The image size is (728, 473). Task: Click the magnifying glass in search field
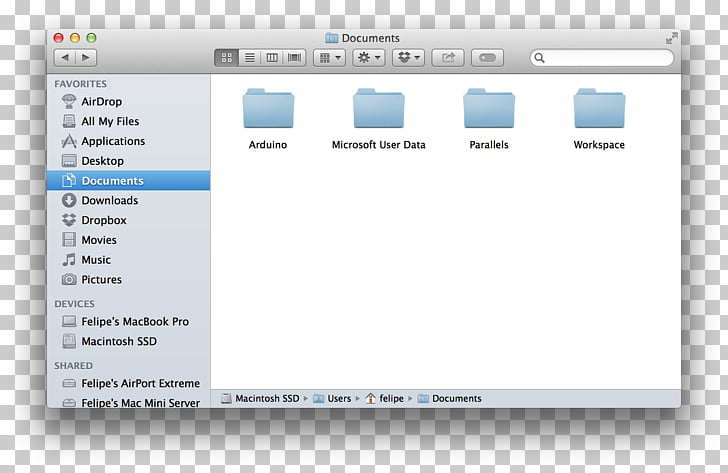pyautogui.click(x=539, y=58)
